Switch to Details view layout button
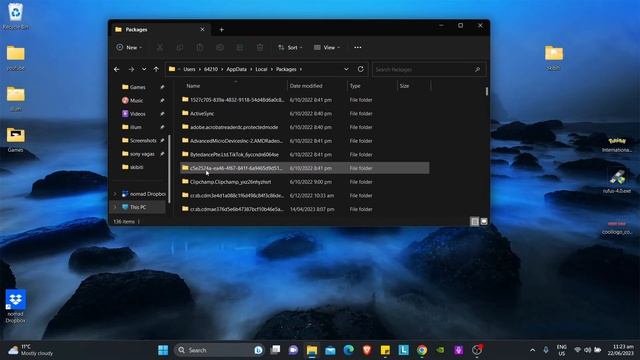Screen dimensions: 640x360 tap(474, 221)
